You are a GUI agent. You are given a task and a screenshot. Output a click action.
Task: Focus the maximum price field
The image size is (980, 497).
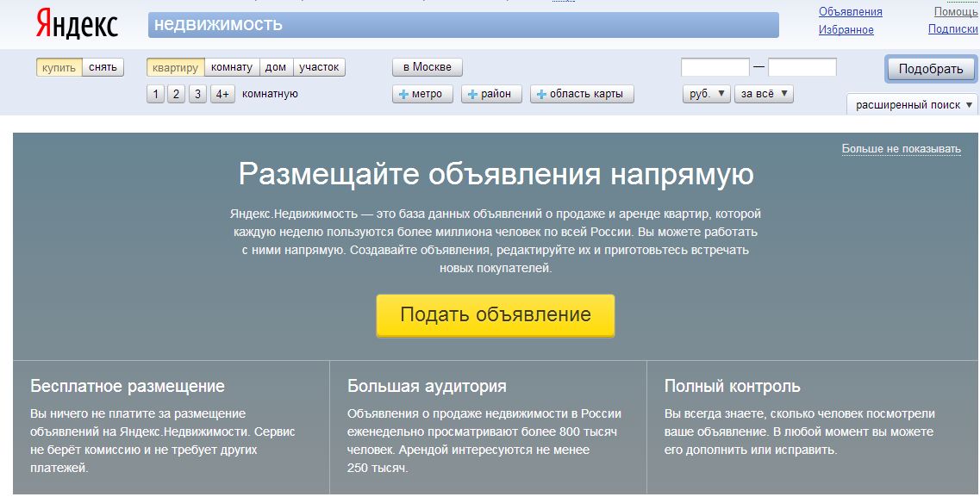(x=802, y=67)
